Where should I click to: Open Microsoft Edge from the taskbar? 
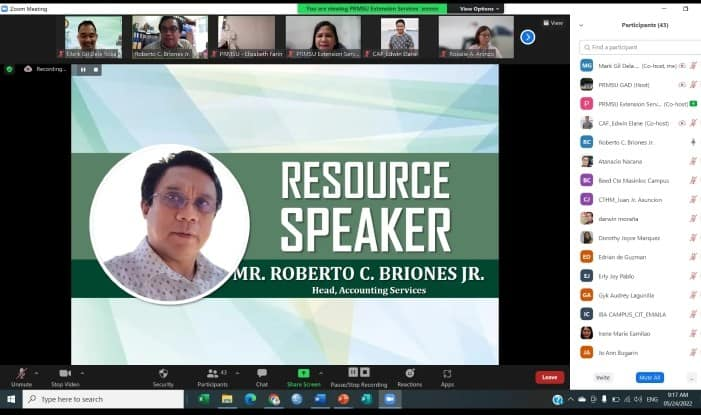tap(250, 399)
